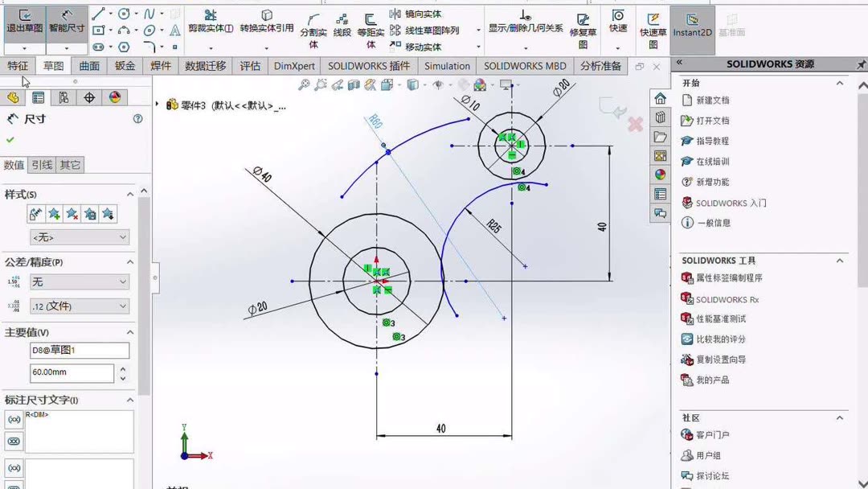Switch to the 引线 tab

click(41, 165)
